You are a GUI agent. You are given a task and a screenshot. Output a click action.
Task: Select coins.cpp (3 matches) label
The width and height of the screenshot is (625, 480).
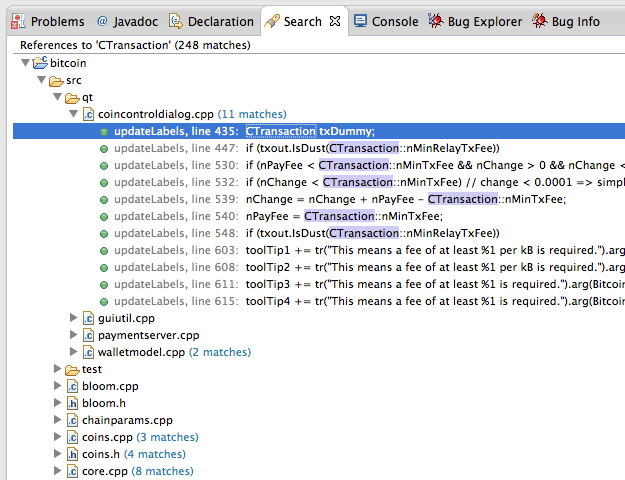pos(140,437)
